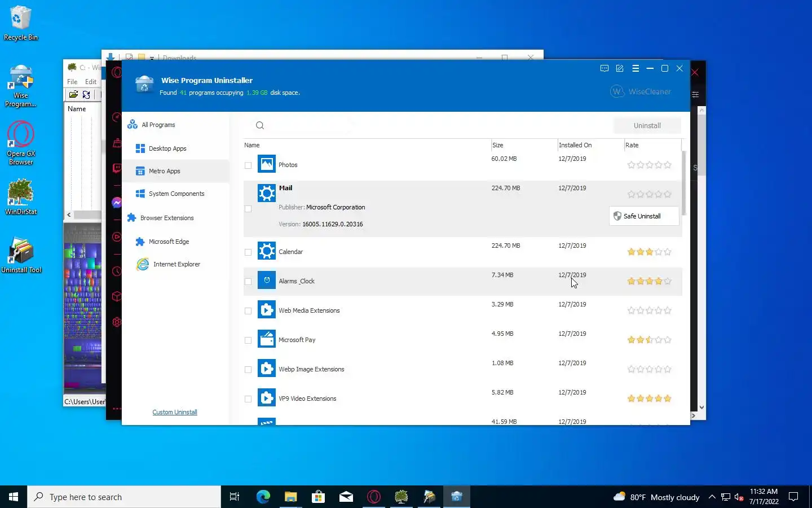Click the open folder icon in WinDirStat toolbar
812x508 pixels.
[x=73, y=95]
